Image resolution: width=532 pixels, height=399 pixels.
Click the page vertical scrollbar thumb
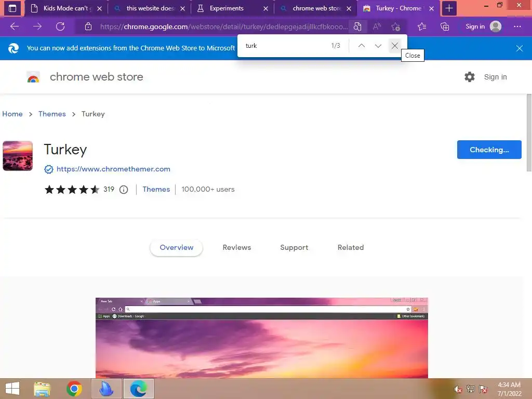click(x=529, y=133)
